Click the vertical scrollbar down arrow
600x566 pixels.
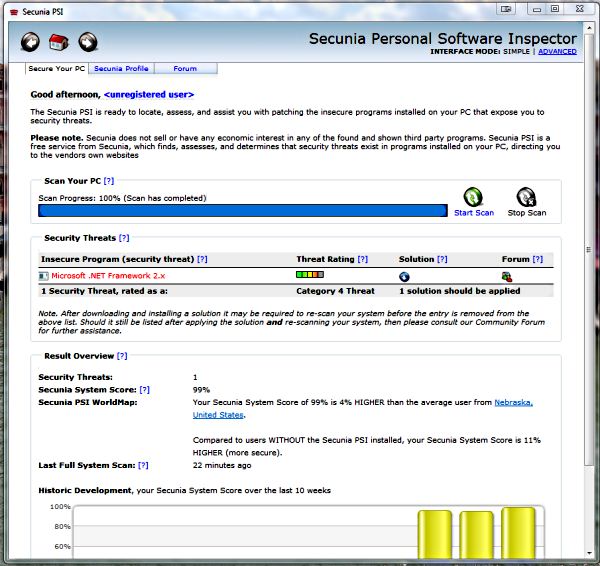click(x=589, y=553)
